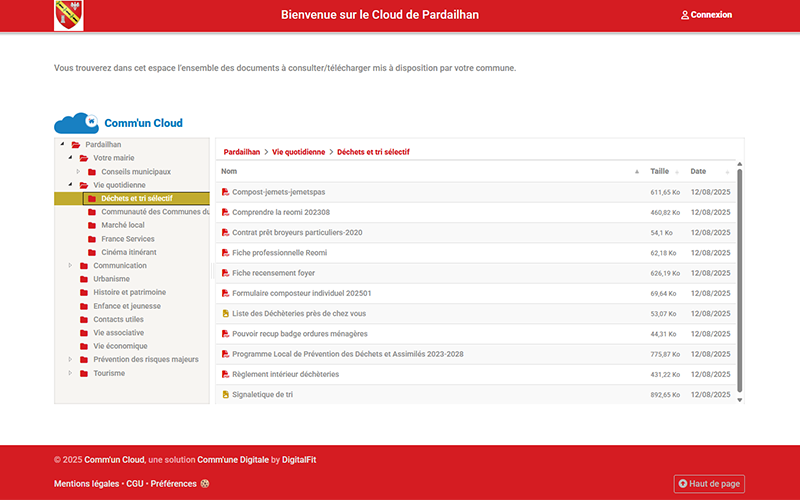This screenshot has width=800, height=500.
Task: Click PDF icon next to Comprendre la reomi 202308
Action: point(225,212)
